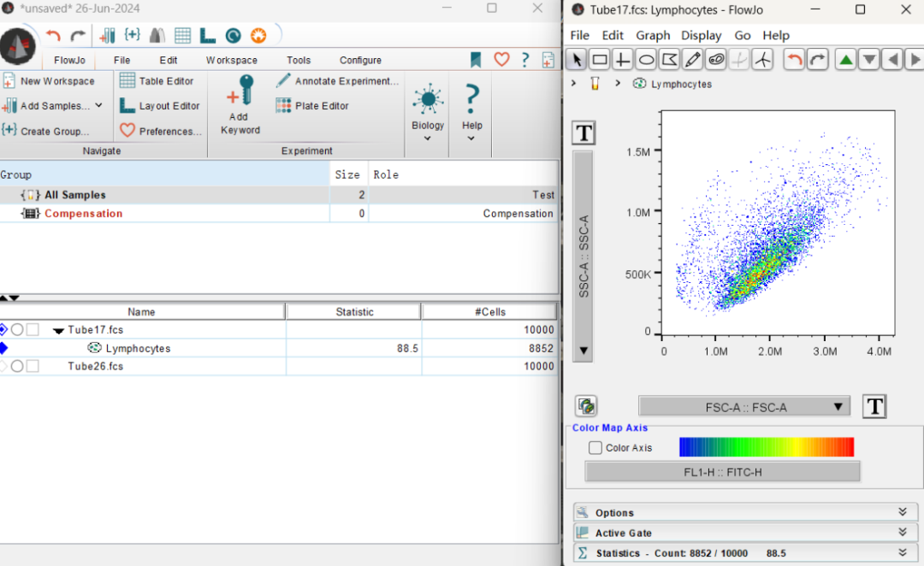Click the orange sunburst quick-access icon

(258, 35)
